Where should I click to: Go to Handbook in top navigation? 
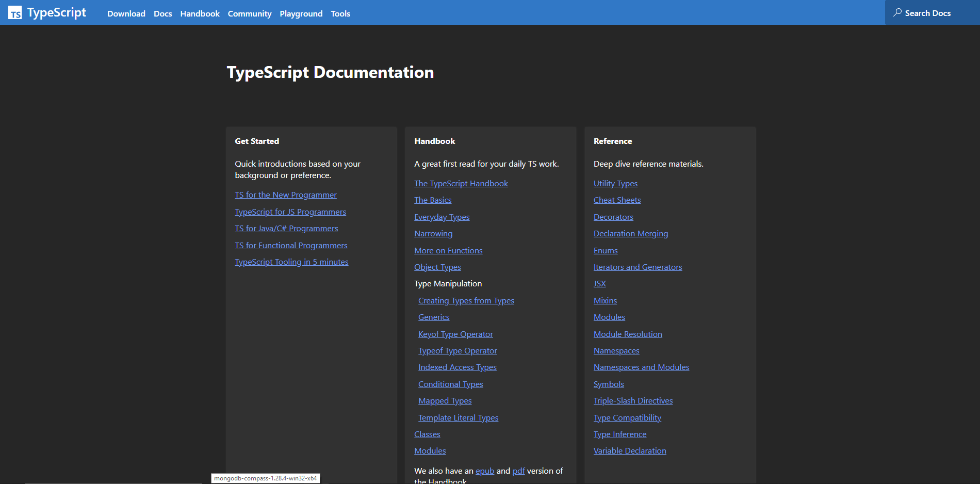200,13
